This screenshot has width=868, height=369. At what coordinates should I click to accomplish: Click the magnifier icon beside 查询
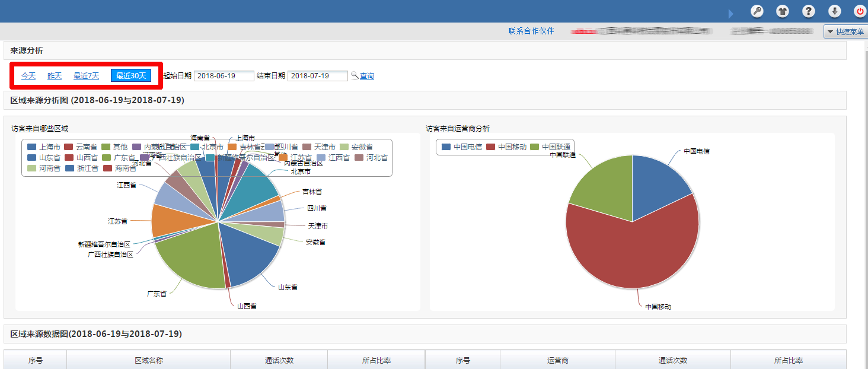tap(353, 75)
